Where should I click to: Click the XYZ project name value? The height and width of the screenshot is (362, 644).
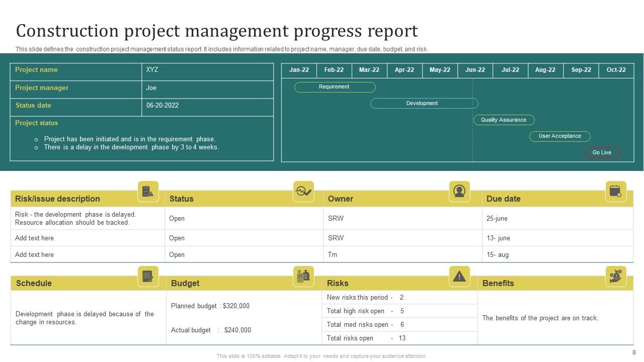[x=152, y=70]
